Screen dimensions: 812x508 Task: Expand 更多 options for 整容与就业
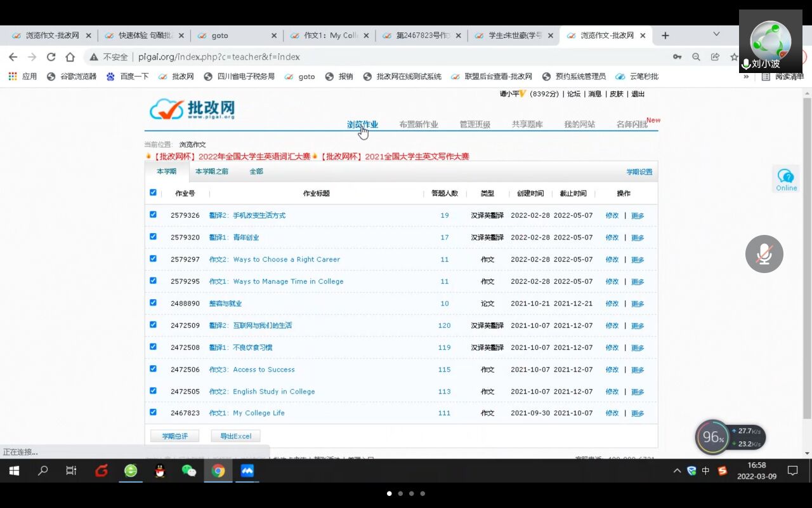click(x=638, y=304)
